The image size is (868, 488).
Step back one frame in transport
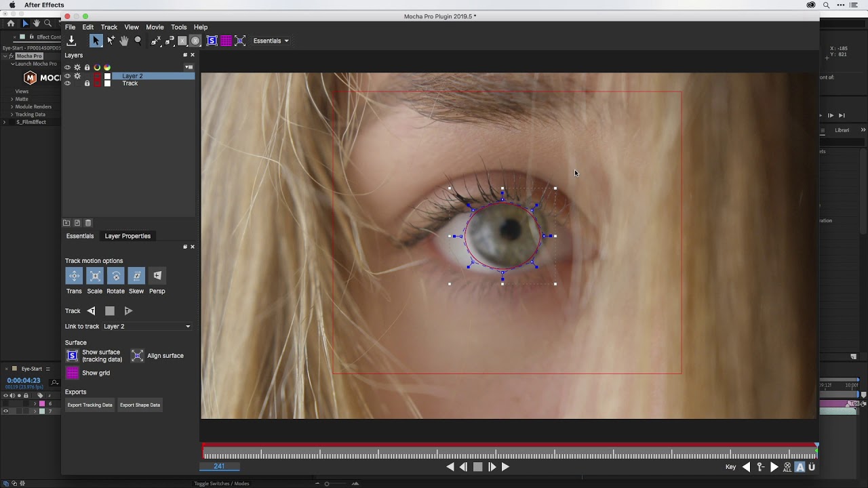click(464, 467)
